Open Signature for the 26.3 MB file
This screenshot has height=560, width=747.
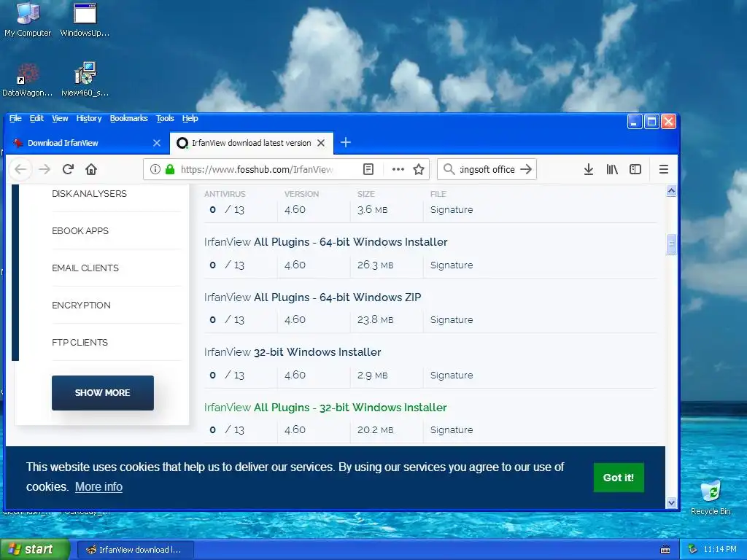click(x=451, y=265)
